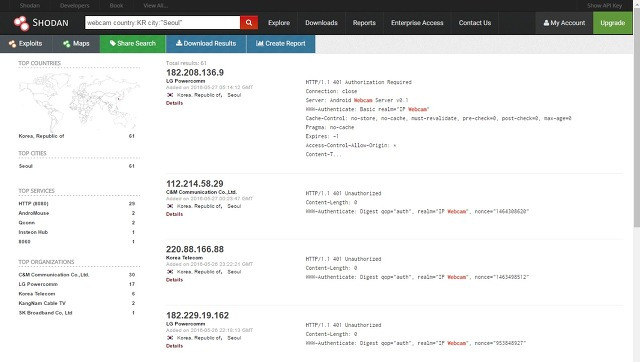Click the Shodan logo icon
640x362 pixels.
pos(21,23)
